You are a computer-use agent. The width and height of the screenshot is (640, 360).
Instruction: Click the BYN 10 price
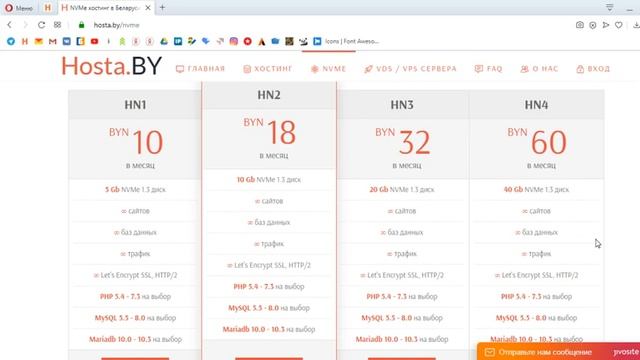(136, 141)
